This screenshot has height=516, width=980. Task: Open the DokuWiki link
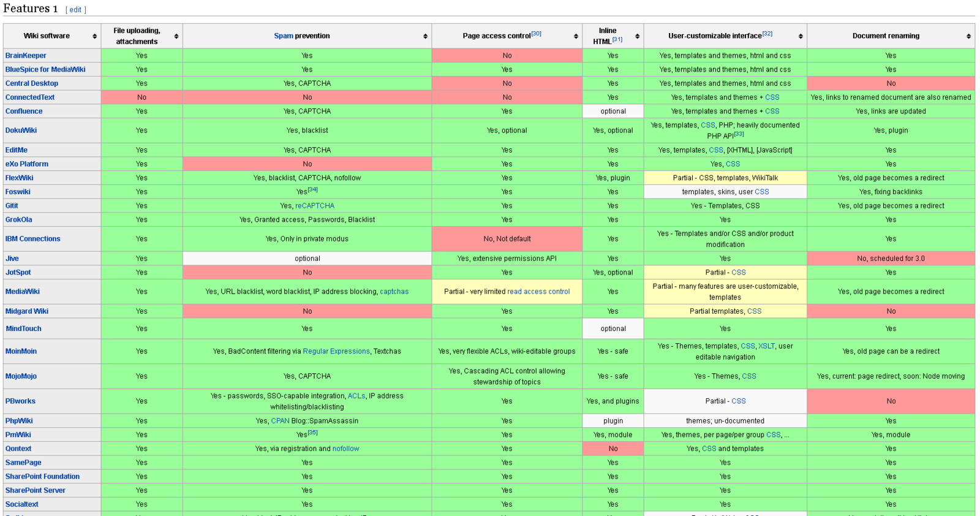[x=21, y=131]
